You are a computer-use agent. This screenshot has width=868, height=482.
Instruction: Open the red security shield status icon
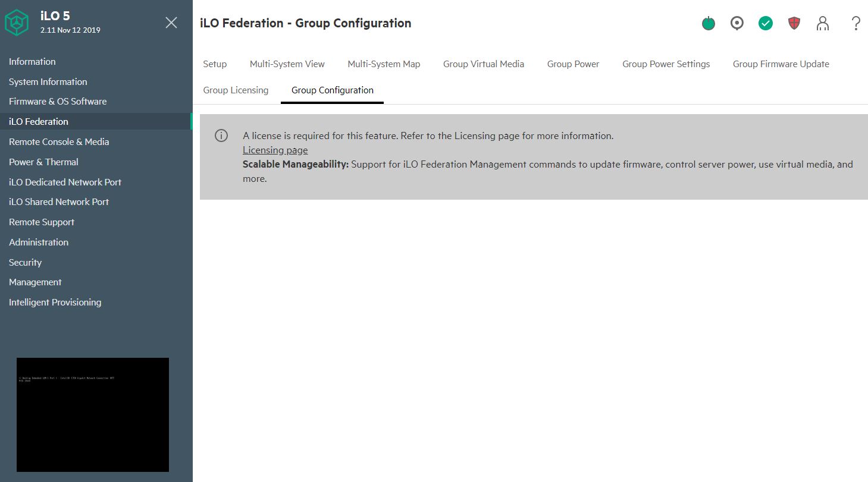point(794,23)
